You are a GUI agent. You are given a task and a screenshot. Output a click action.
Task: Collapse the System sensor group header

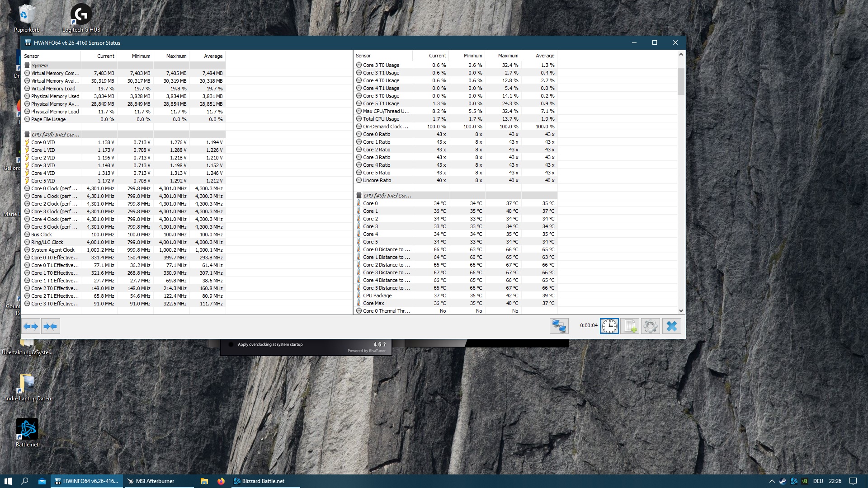tap(39, 66)
